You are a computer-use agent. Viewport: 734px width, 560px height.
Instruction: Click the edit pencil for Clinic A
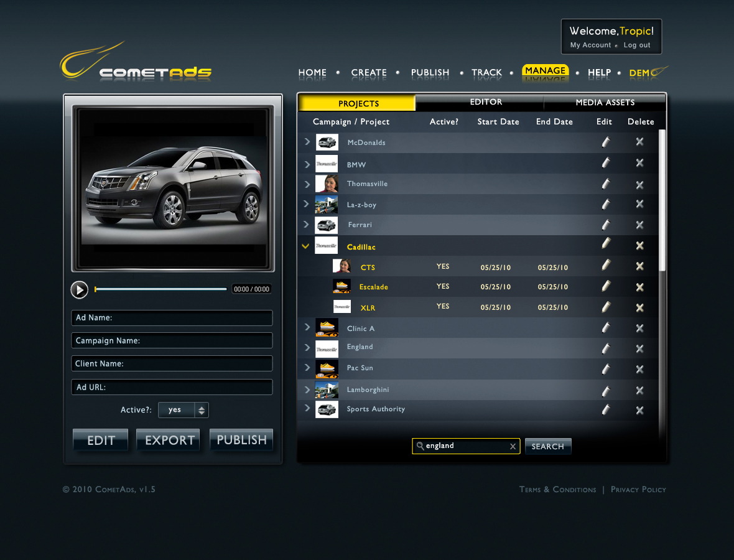pyautogui.click(x=606, y=327)
